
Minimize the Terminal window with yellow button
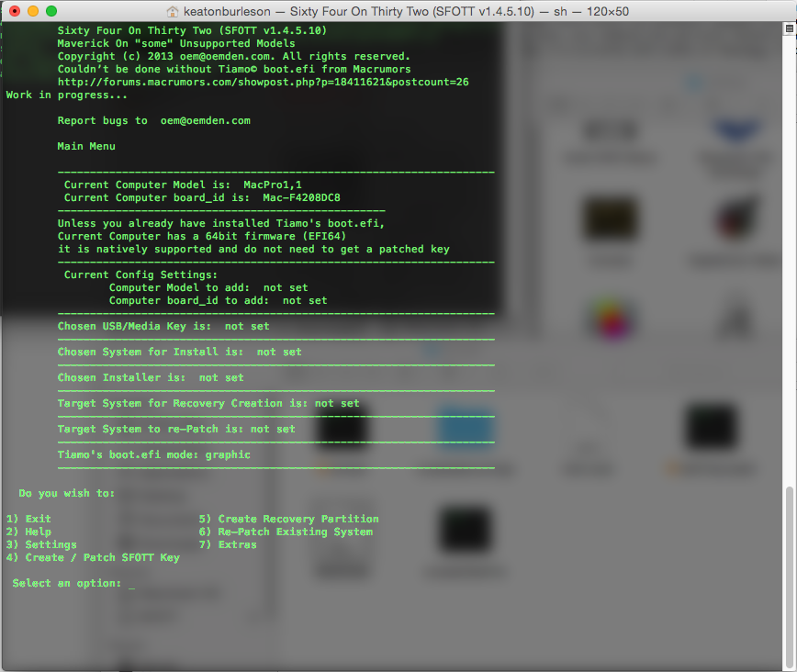tap(33, 11)
